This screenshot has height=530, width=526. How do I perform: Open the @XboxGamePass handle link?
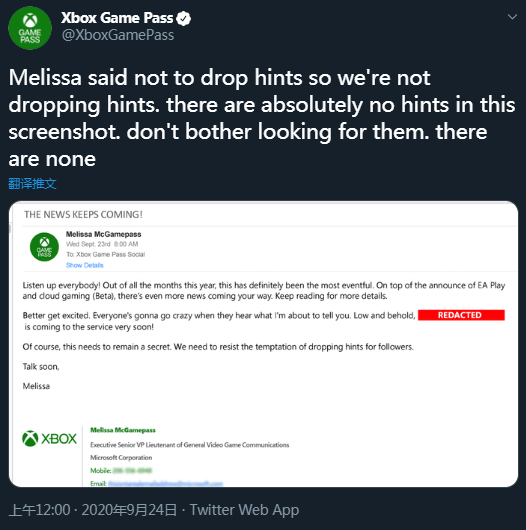(x=118, y=35)
